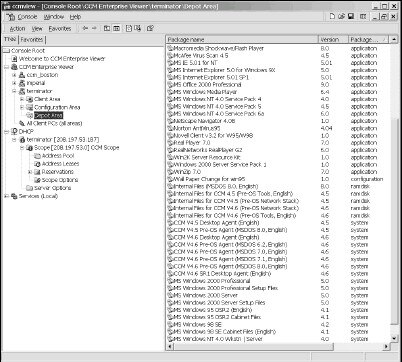Expand the Configuration Area node

point(22,107)
